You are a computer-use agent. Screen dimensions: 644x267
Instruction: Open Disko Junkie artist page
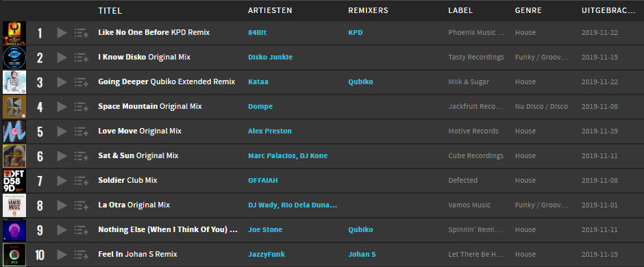point(270,57)
